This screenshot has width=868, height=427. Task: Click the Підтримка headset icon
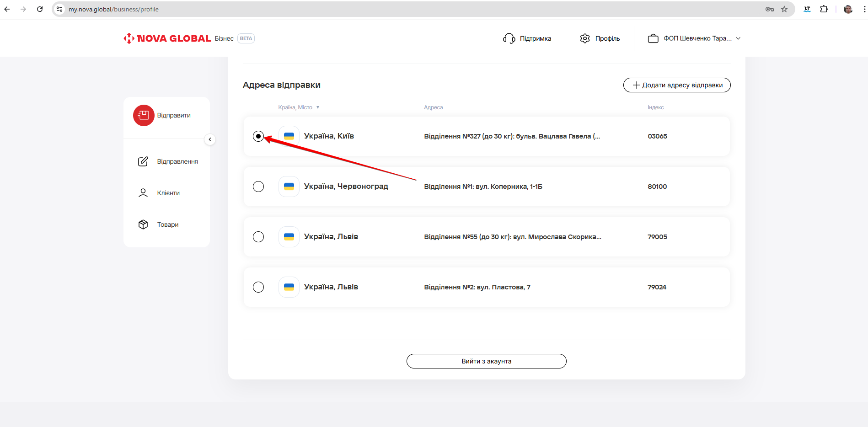(509, 38)
